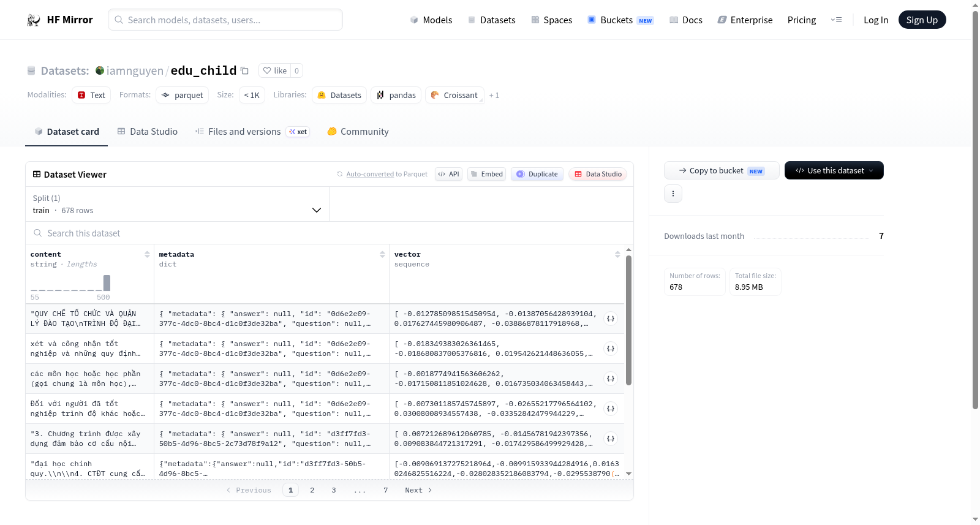Screen dimensions: 980x525
Task: Select the pandas library tag
Action: pyautogui.click(x=396, y=95)
